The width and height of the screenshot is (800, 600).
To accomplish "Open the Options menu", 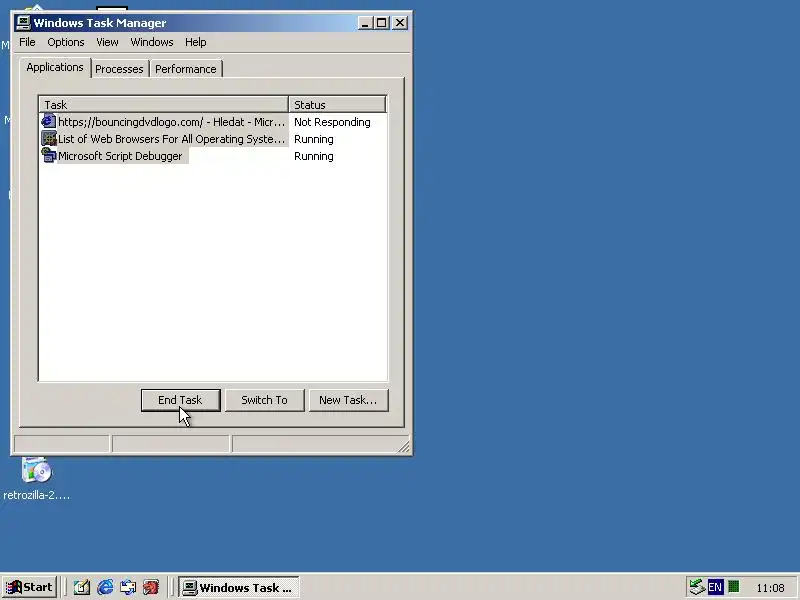I will (x=66, y=42).
